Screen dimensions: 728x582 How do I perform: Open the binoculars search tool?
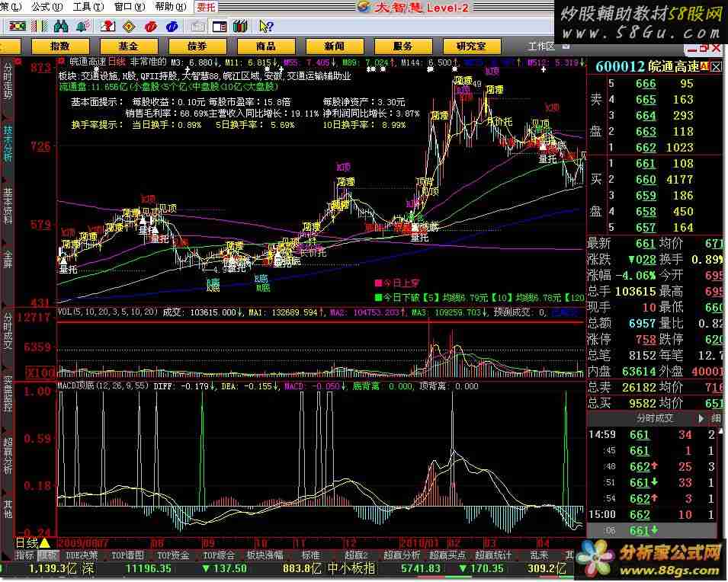point(61,26)
